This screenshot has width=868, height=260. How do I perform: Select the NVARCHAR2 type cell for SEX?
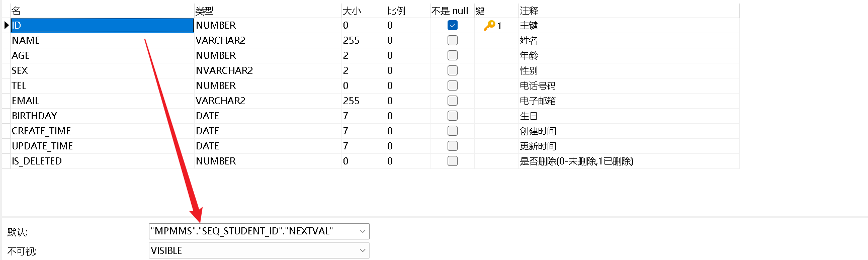tap(268, 70)
